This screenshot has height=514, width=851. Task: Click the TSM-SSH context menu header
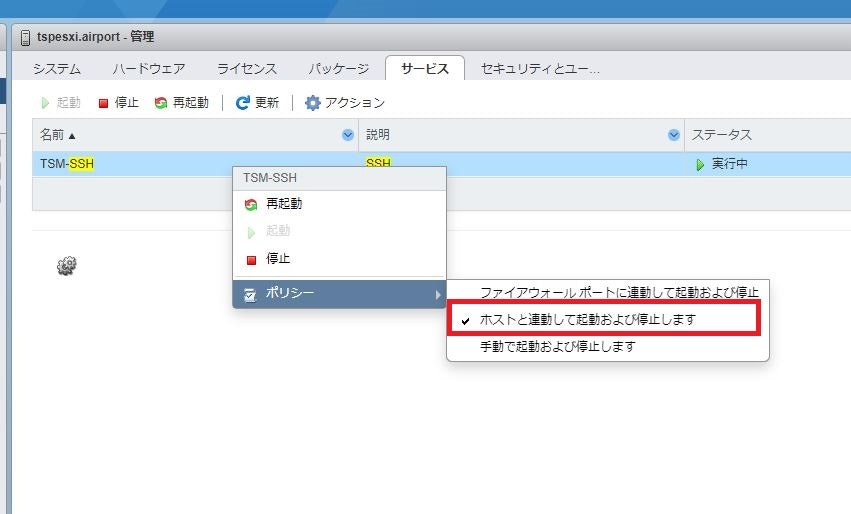coord(339,178)
